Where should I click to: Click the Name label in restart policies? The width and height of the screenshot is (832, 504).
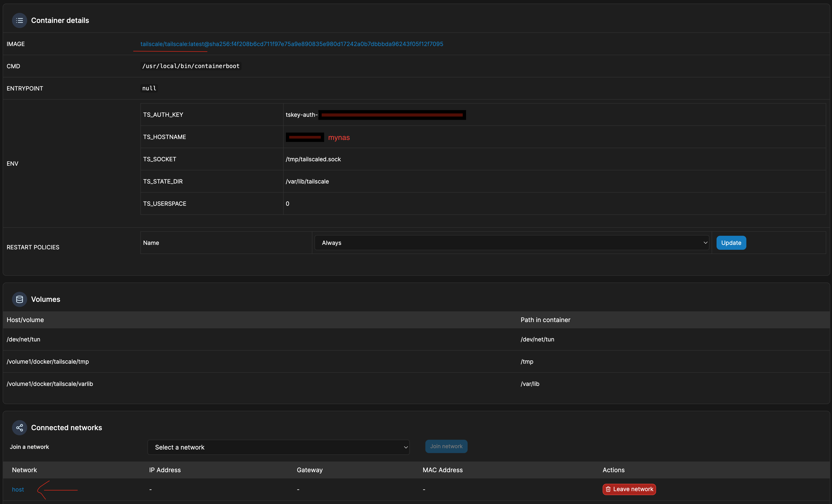pos(151,243)
